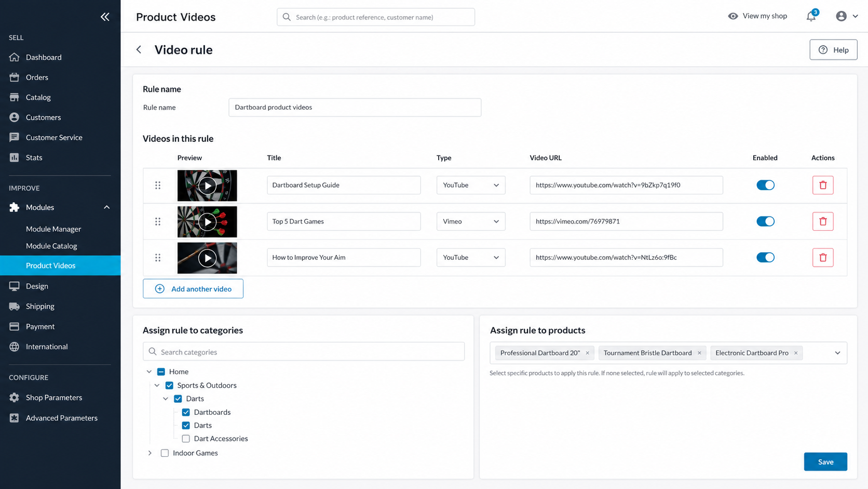This screenshot has height=489, width=868.
Task: Go back using the arrow beside Video rule
Action: (139, 49)
